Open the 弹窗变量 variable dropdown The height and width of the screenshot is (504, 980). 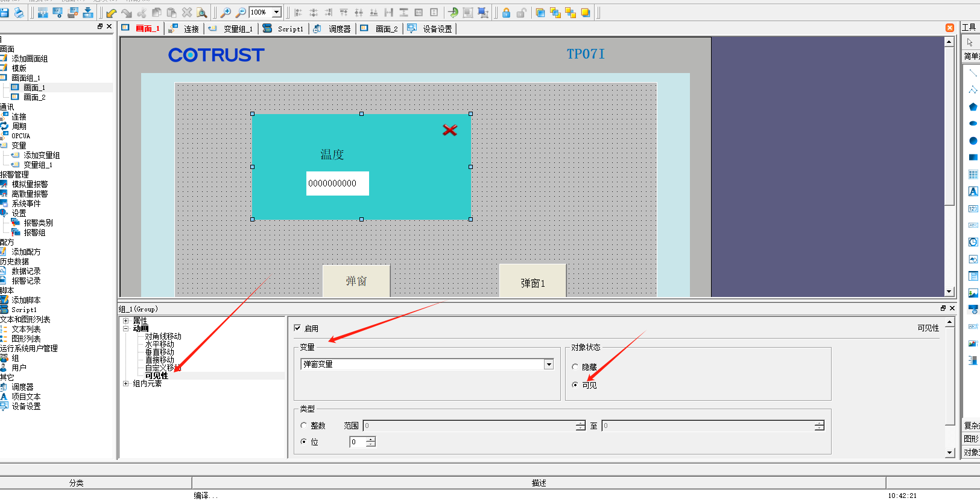549,364
